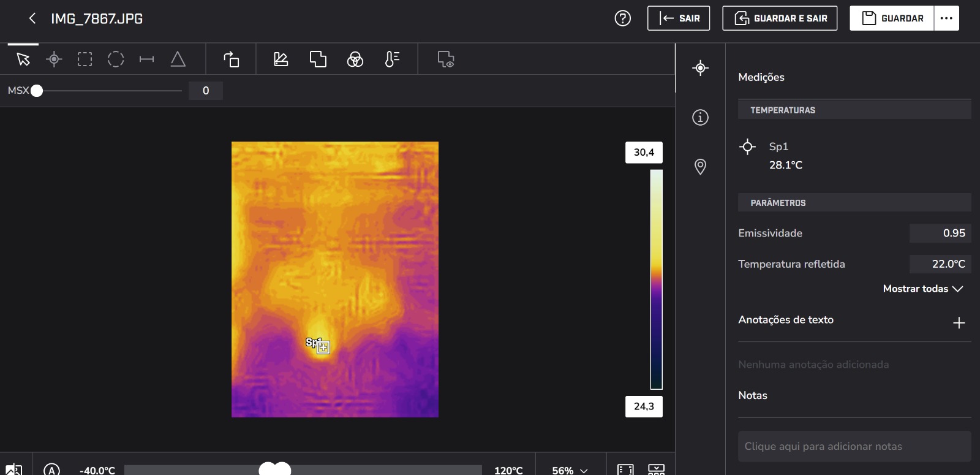
Task: Click the overlapping squares image mode icon
Action: tap(318, 59)
